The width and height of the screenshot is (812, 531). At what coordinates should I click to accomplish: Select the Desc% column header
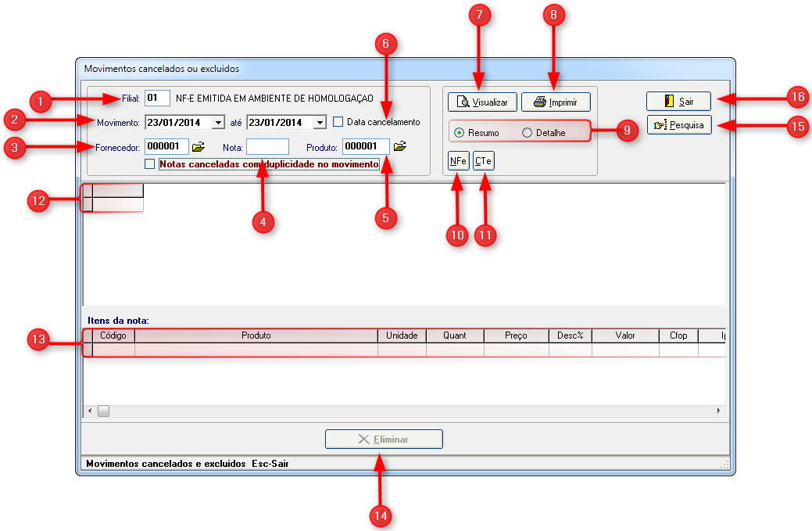(x=571, y=335)
